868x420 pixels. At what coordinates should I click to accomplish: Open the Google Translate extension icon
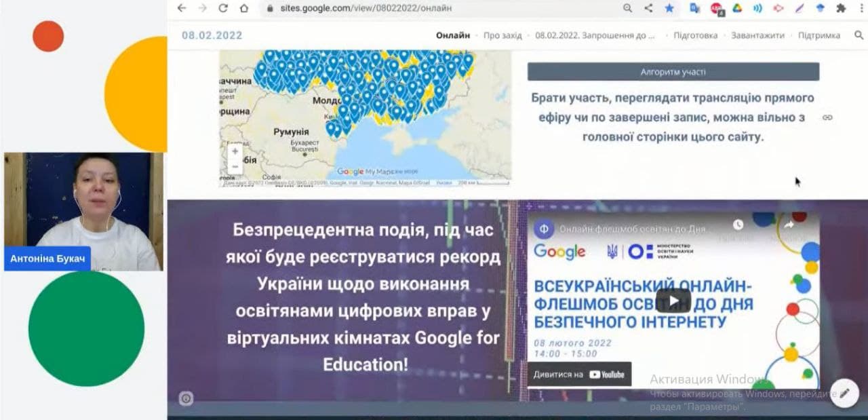coord(694,8)
